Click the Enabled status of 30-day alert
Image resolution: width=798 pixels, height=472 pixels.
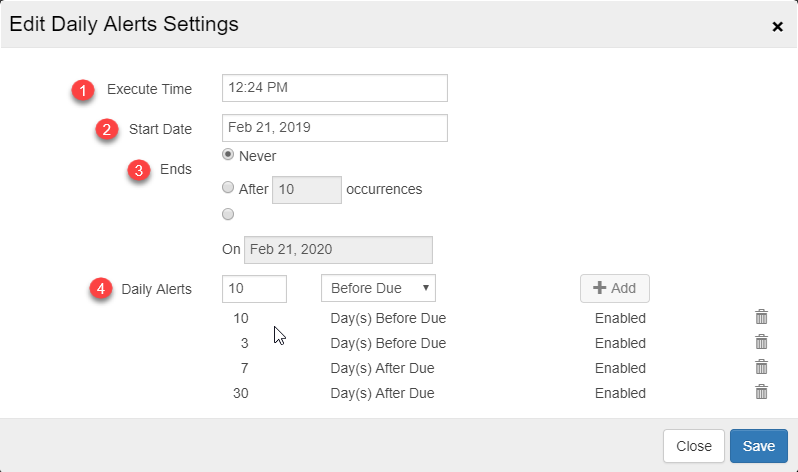click(x=620, y=393)
